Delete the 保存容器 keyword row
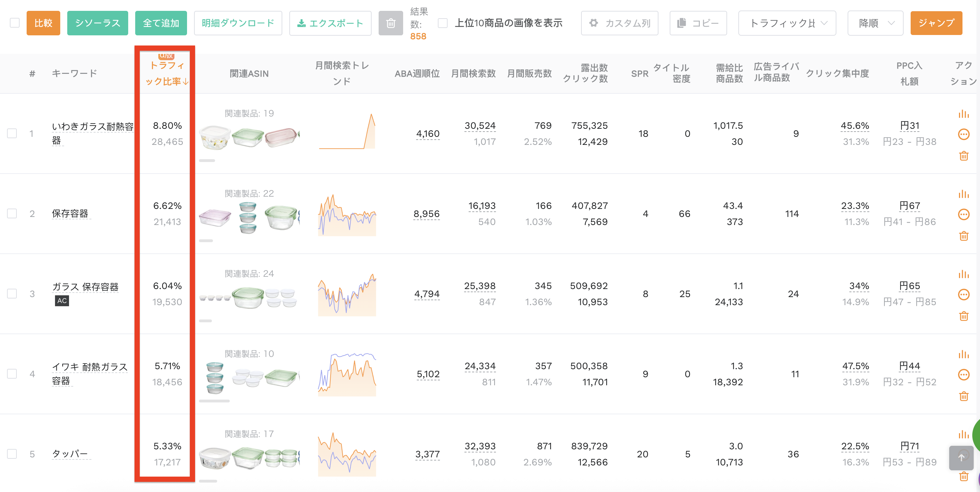980x492 pixels. [x=963, y=236]
